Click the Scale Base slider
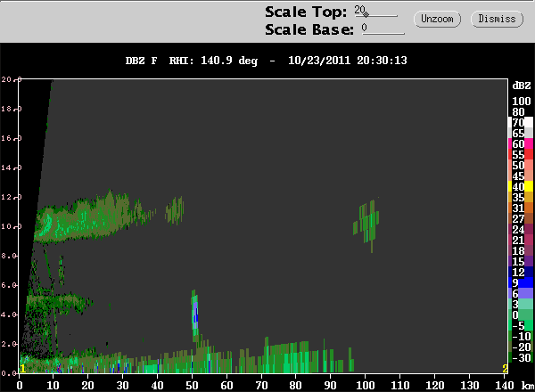The image size is (535, 392). [383, 29]
